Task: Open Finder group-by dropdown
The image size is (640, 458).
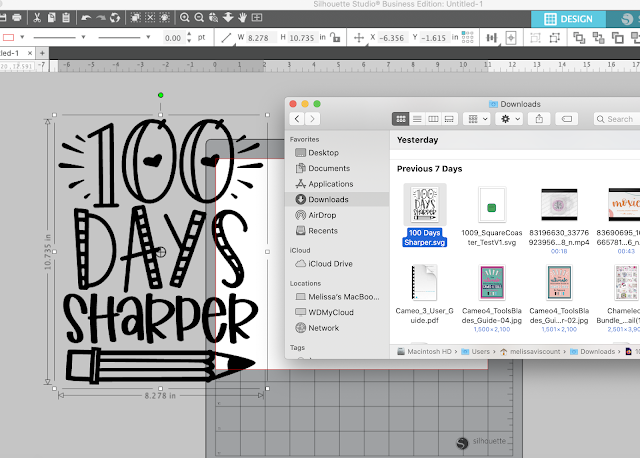Action: 477,119
